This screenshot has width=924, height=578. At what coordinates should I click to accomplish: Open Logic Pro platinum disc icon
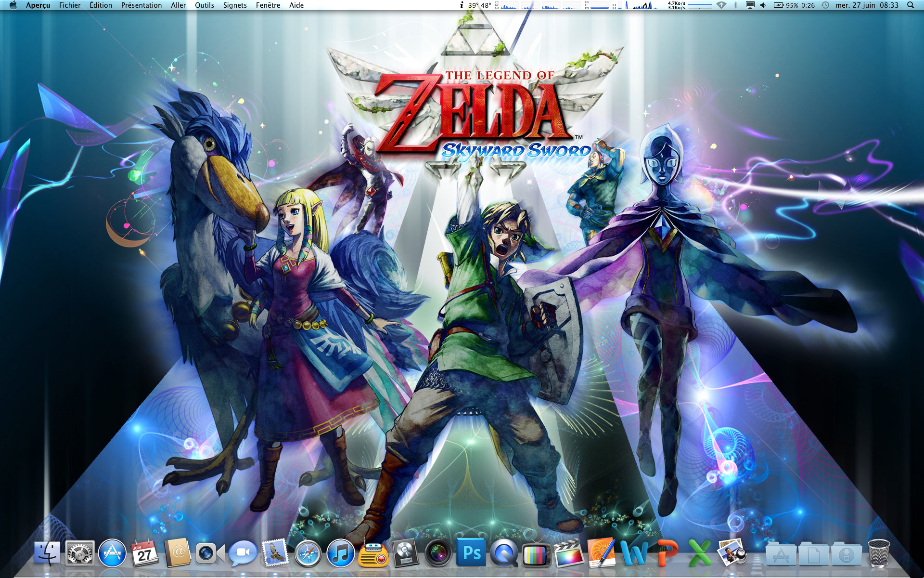coord(406,553)
